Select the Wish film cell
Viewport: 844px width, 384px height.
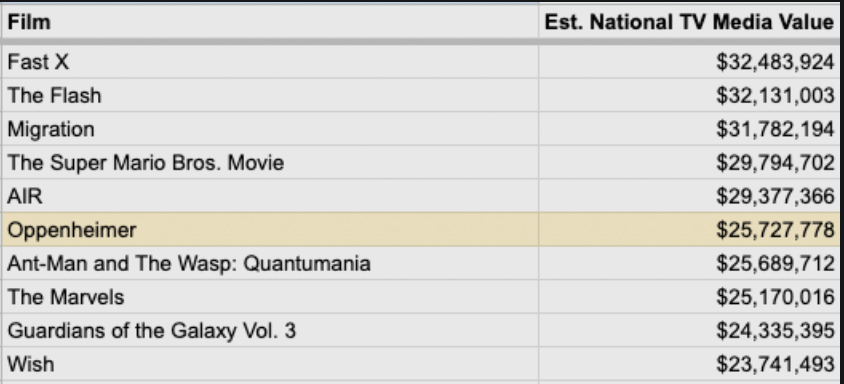pos(269,364)
